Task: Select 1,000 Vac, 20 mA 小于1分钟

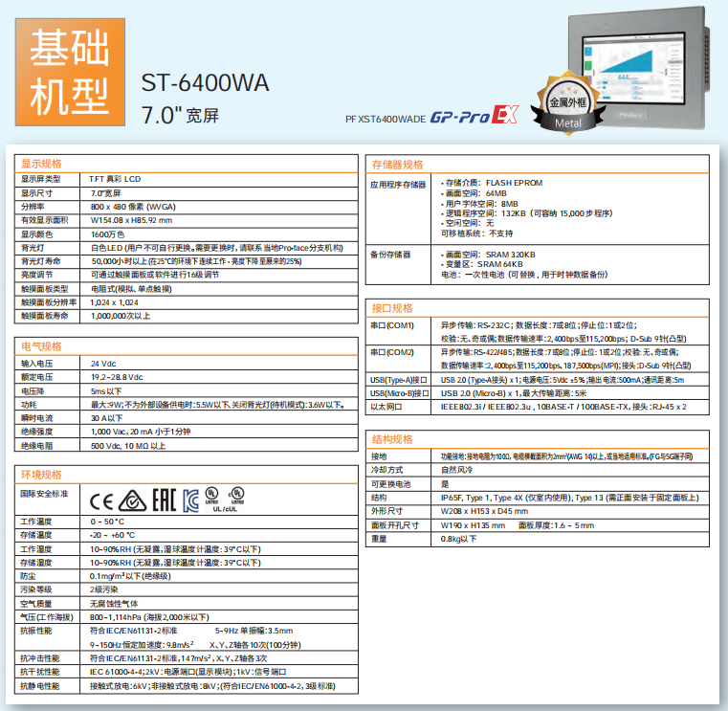Action: pyautogui.click(x=141, y=432)
